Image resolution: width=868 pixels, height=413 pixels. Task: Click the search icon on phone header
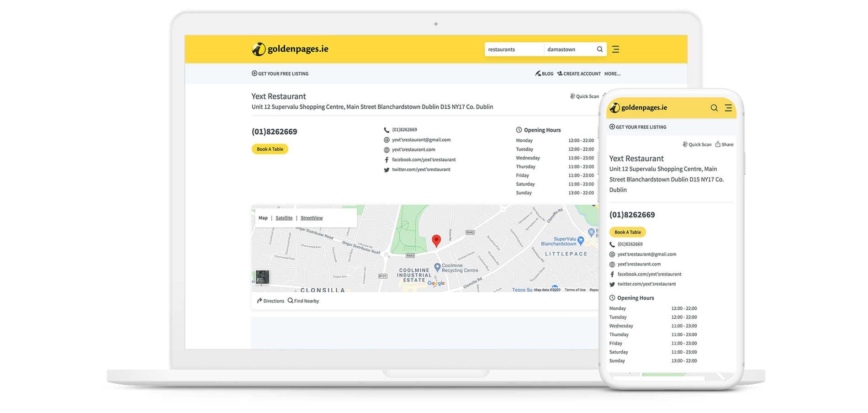[714, 108]
